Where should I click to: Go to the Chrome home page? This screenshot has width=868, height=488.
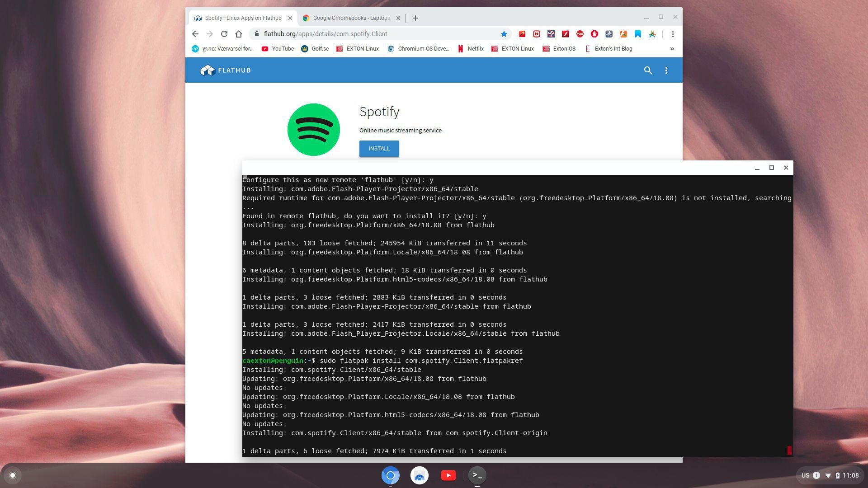coord(239,34)
